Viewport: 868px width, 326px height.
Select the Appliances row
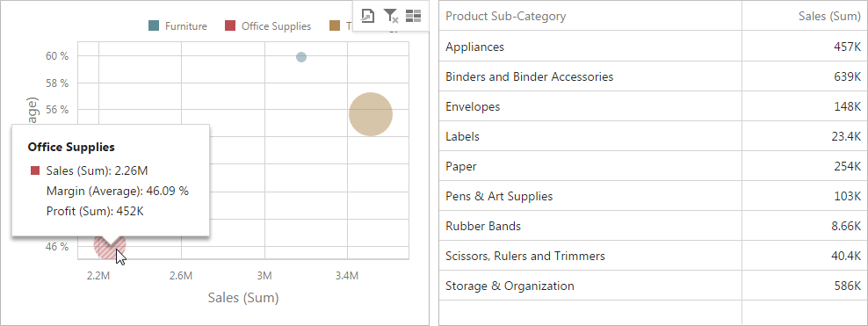(x=654, y=47)
